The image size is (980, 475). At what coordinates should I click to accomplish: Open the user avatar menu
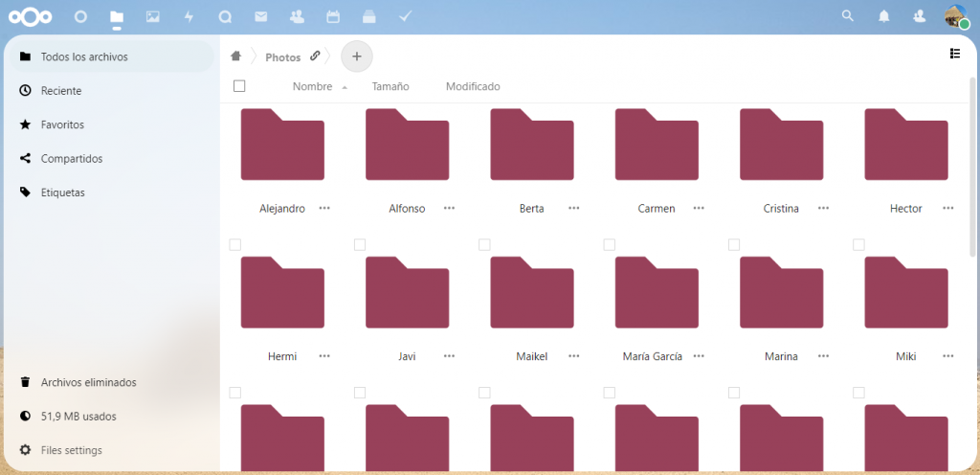click(x=956, y=17)
